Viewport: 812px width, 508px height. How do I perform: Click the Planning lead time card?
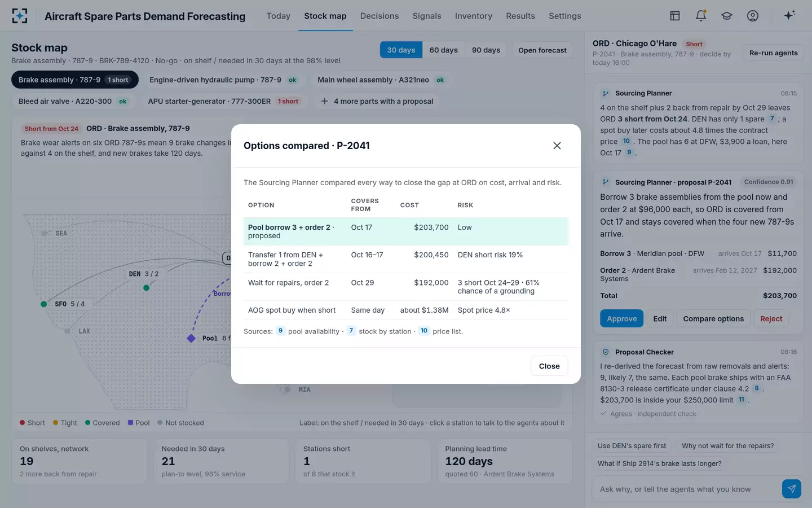coord(505,461)
